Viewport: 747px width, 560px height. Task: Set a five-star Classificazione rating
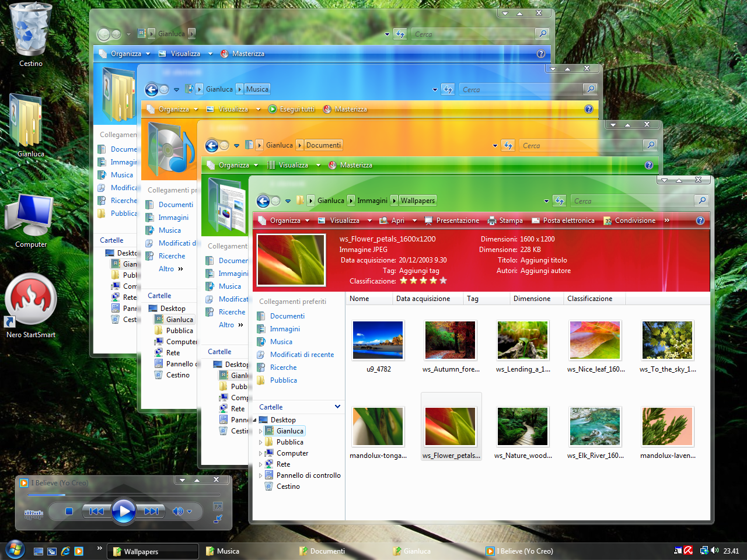(x=443, y=281)
